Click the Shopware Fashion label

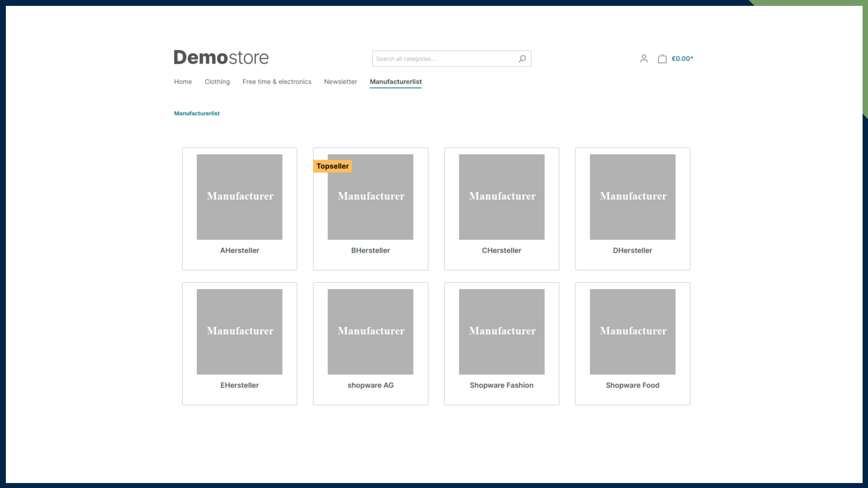[x=501, y=385]
